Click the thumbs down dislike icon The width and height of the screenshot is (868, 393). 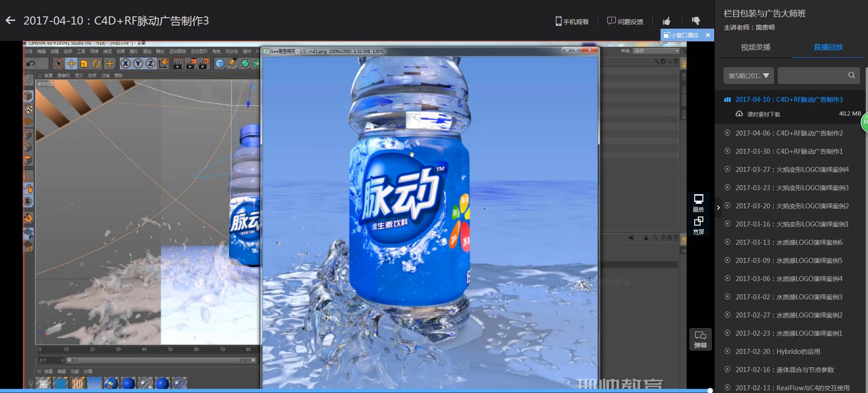pos(696,21)
